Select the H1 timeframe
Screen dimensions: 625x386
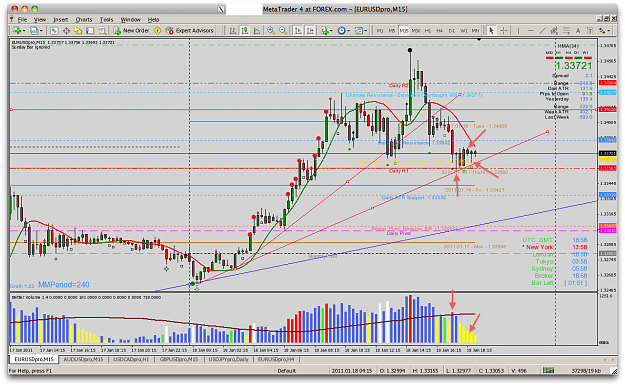click(x=428, y=31)
